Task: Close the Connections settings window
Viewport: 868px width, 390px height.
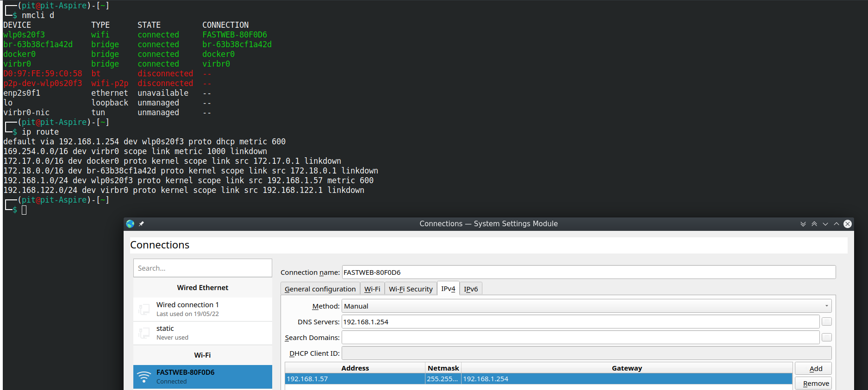Action: pyautogui.click(x=848, y=224)
